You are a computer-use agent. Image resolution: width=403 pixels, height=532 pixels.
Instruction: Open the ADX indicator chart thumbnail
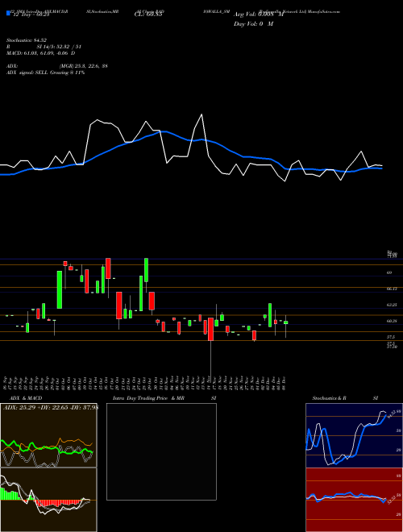(x=48, y=435)
